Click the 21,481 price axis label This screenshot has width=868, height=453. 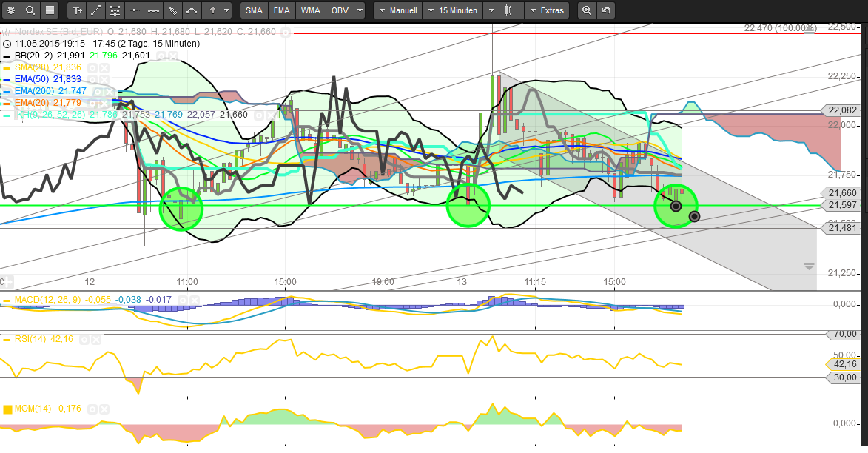842,227
